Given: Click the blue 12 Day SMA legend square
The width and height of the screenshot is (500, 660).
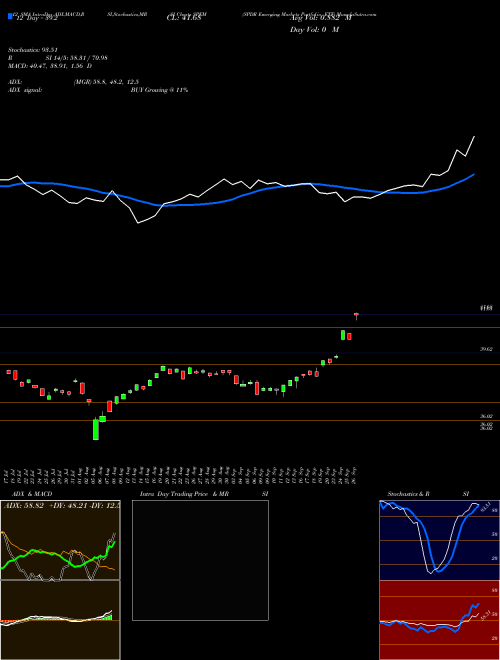Looking at the screenshot, I should click(x=10, y=16).
